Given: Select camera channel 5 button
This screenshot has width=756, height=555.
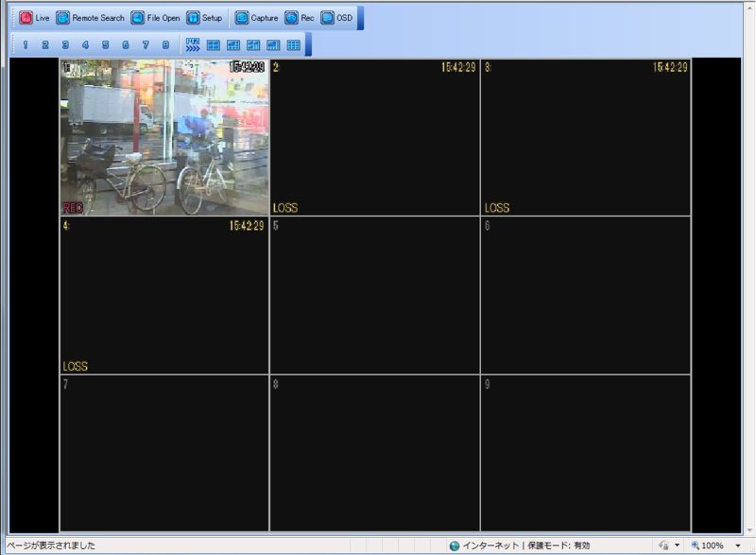Looking at the screenshot, I should pyautogui.click(x=105, y=44).
